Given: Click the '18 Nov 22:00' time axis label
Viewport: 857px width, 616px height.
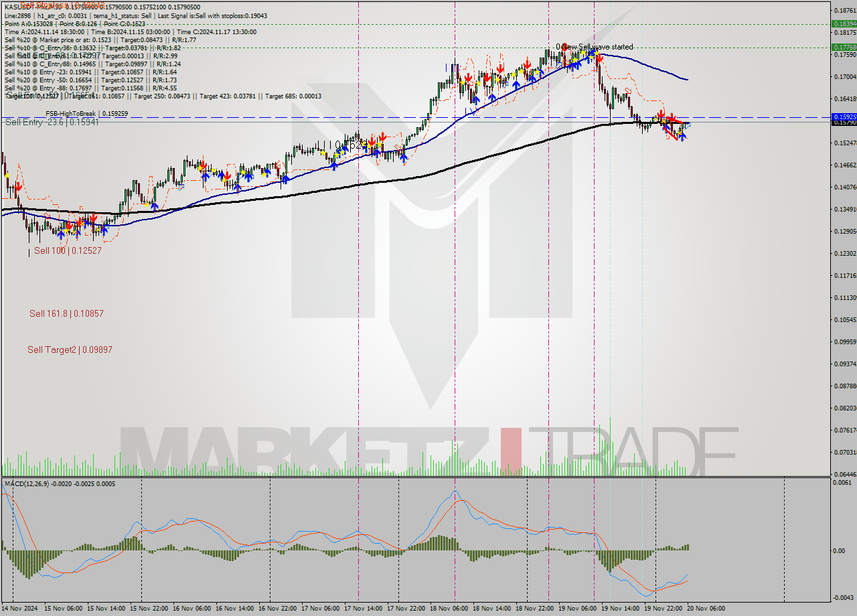Looking at the screenshot, I should tap(536, 609).
